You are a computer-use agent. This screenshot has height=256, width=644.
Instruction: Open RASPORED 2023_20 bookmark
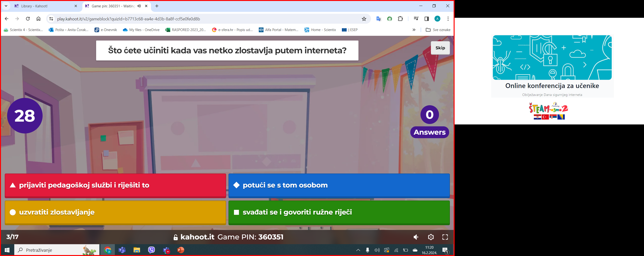[x=186, y=30]
